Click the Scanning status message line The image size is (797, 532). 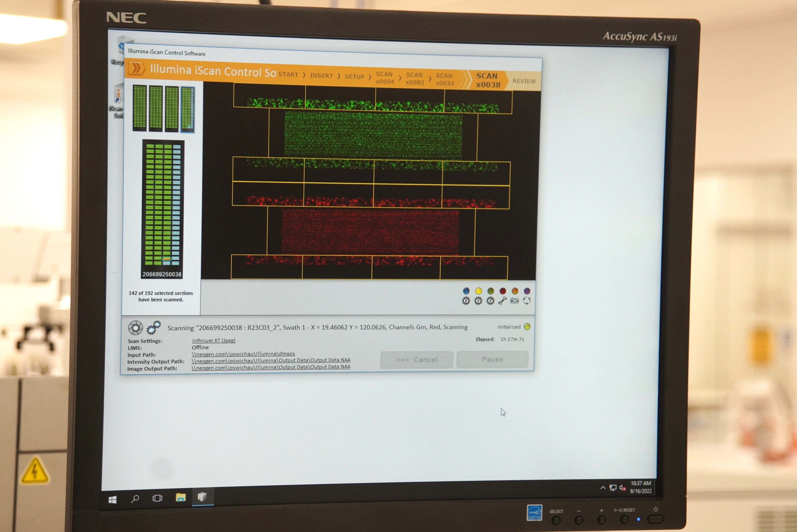pos(317,327)
